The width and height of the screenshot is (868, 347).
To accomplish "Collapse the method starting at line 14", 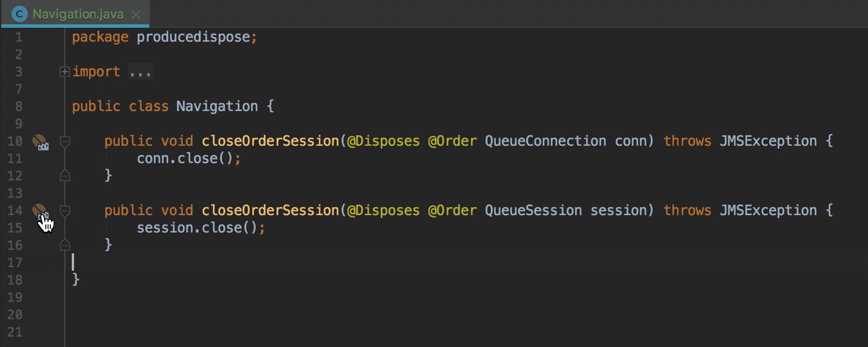I will (65, 211).
